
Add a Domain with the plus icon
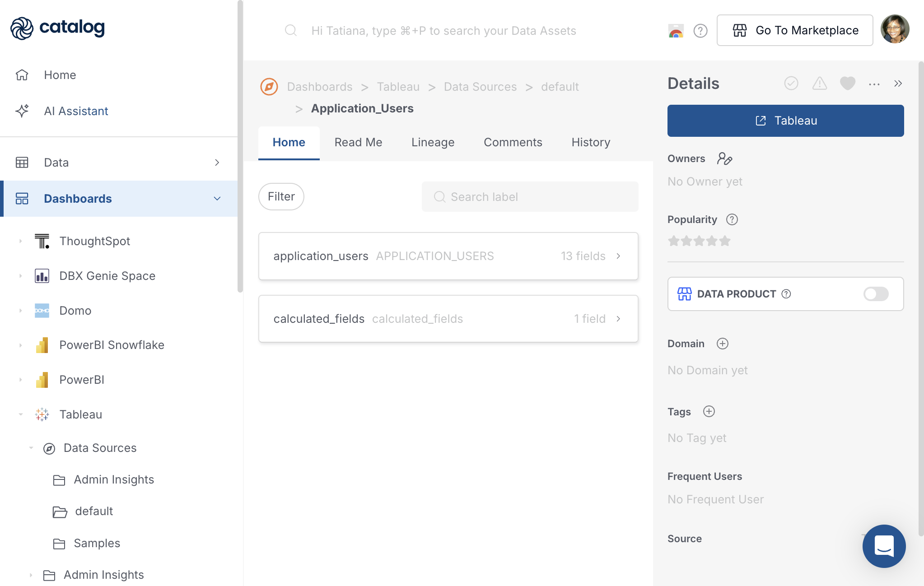click(723, 344)
